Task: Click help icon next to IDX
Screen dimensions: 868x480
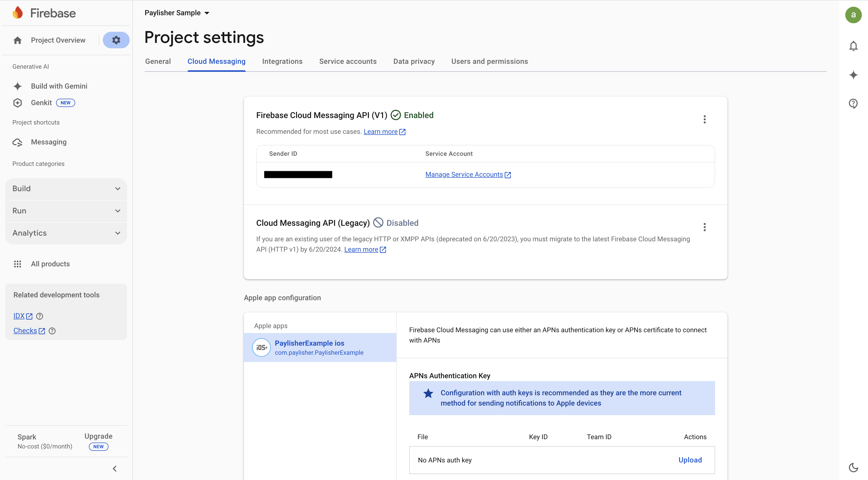Action: 40,316
